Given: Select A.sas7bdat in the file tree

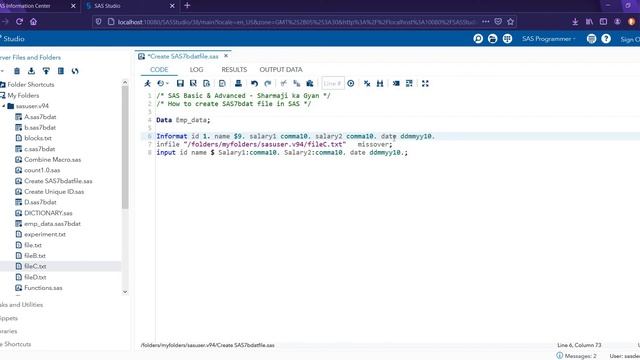Looking at the screenshot, I should [x=40, y=117].
